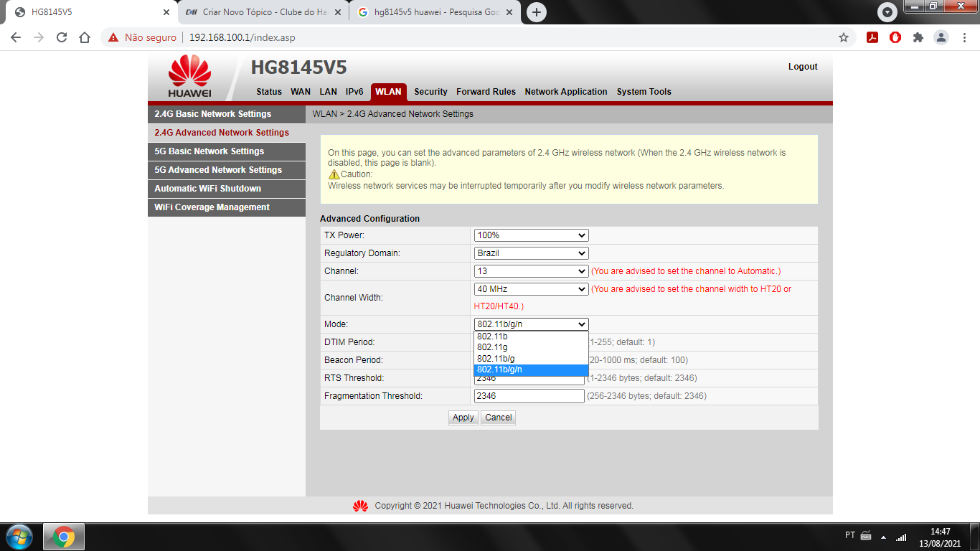Image resolution: width=980 pixels, height=551 pixels.
Task: Close the hg8145v5 huawei Google tab
Action: (510, 12)
